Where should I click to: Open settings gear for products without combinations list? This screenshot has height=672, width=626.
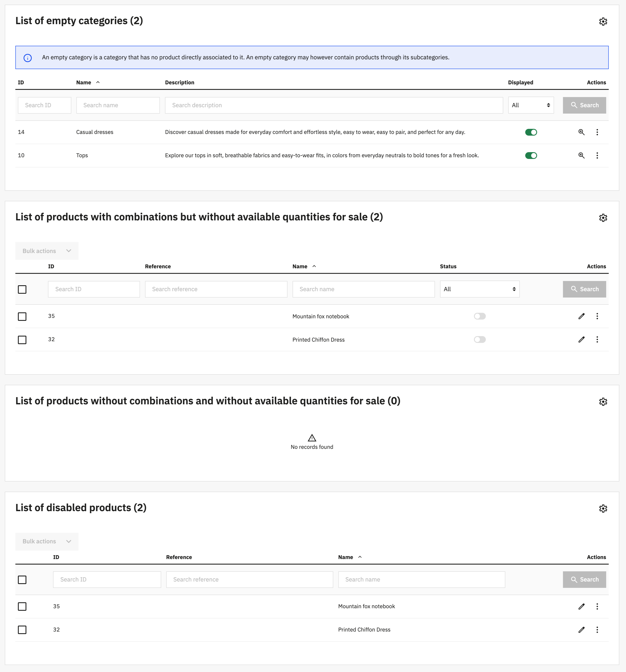[x=603, y=402]
